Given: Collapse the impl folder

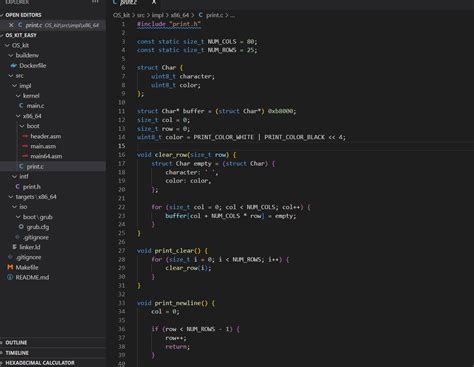Looking at the screenshot, I should [x=15, y=86].
